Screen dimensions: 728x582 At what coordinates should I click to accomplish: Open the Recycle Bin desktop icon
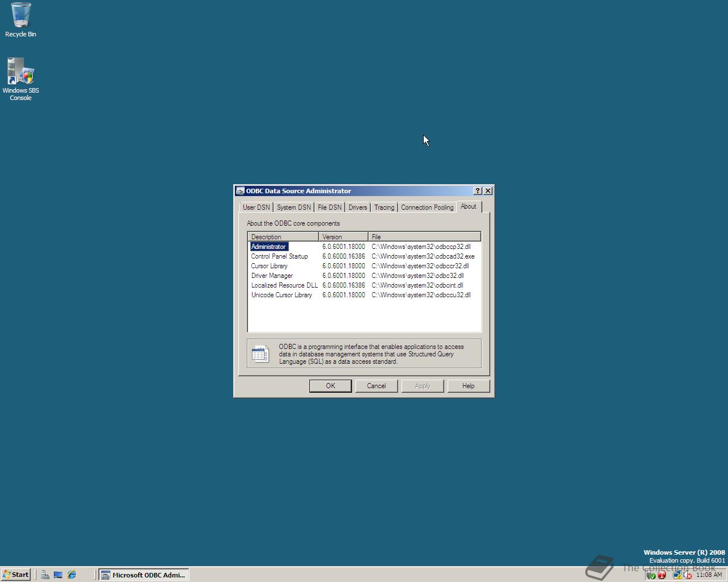tap(20, 20)
